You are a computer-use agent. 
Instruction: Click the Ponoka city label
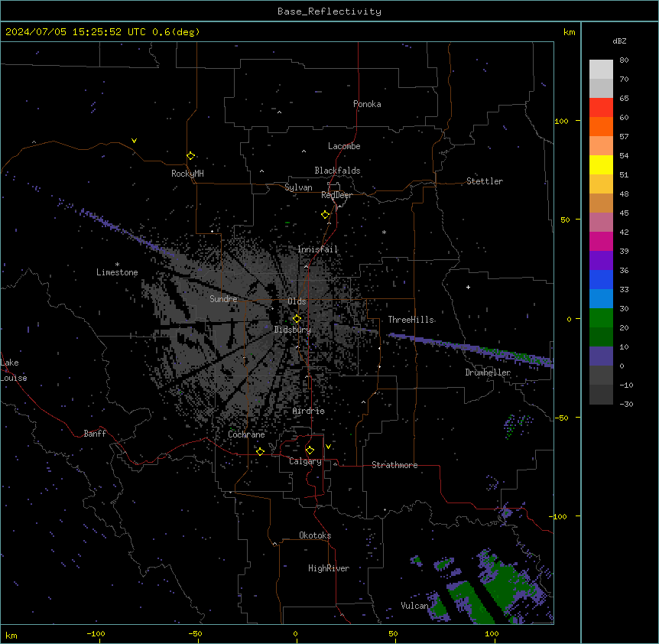click(x=367, y=104)
